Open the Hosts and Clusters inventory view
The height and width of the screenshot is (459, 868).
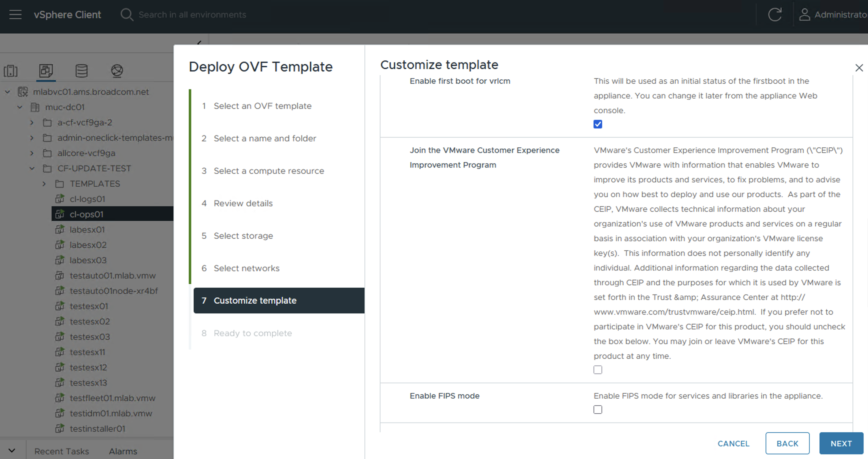[10, 71]
